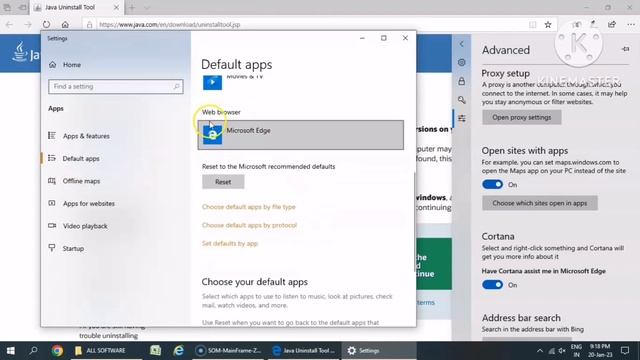This screenshot has width=640, height=360.
Task: Open Windows Start menu
Action: coord(11,351)
